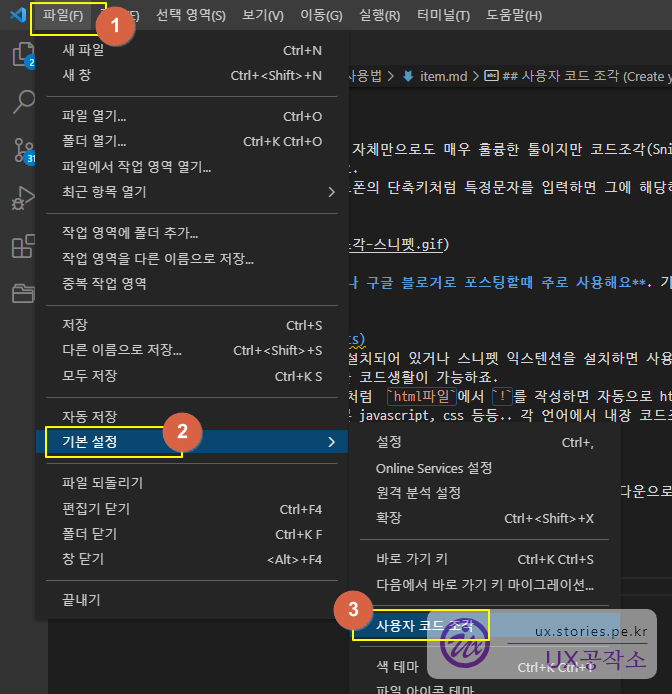
Task: Open 확장 from the submenu
Action: [x=484, y=518]
